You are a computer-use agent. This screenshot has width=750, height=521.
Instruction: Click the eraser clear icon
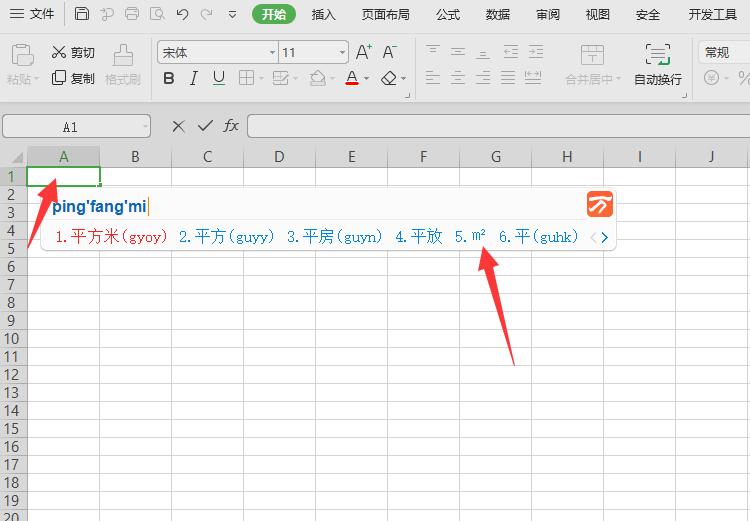tap(389, 78)
